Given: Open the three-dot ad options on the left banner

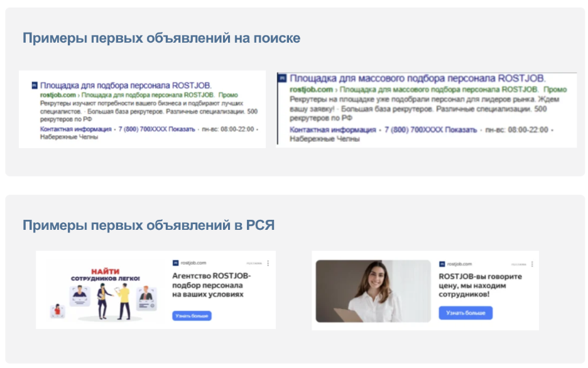Looking at the screenshot, I should [268, 263].
